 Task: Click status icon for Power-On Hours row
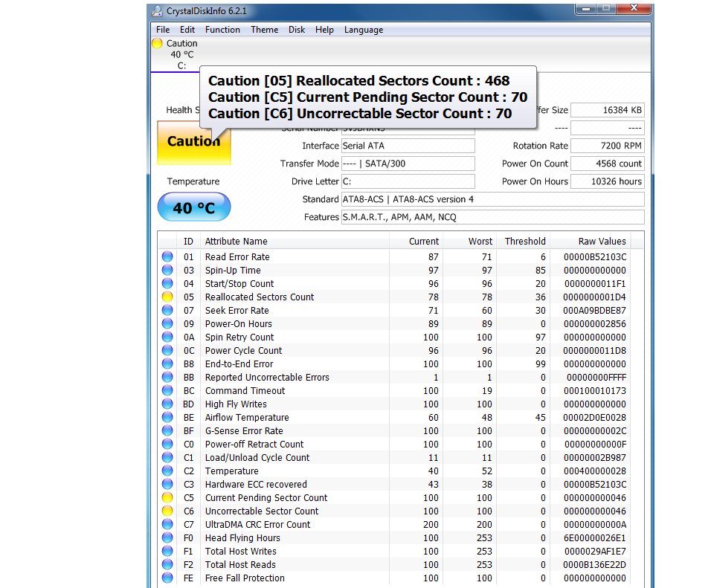(x=167, y=323)
